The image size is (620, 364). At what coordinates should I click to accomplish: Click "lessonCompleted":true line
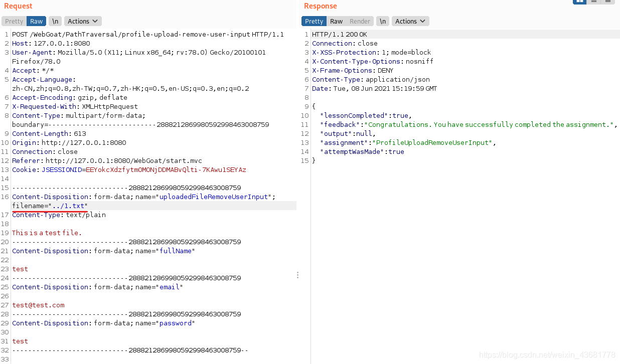click(366, 115)
